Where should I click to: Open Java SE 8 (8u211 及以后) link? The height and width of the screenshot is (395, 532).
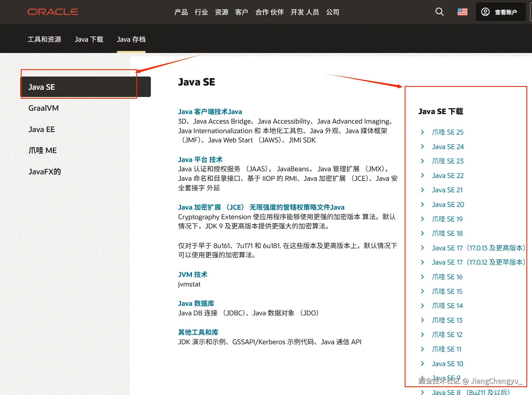tap(471, 392)
